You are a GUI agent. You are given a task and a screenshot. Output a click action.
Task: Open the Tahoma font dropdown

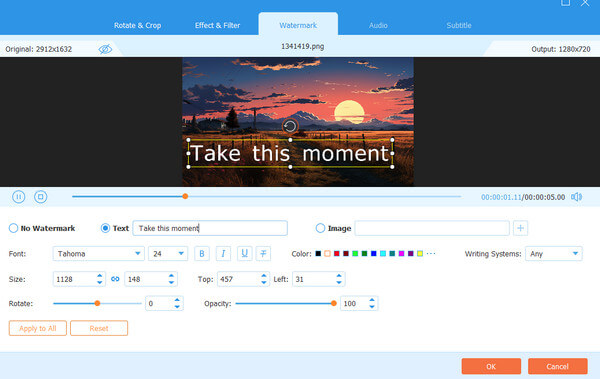[98, 253]
